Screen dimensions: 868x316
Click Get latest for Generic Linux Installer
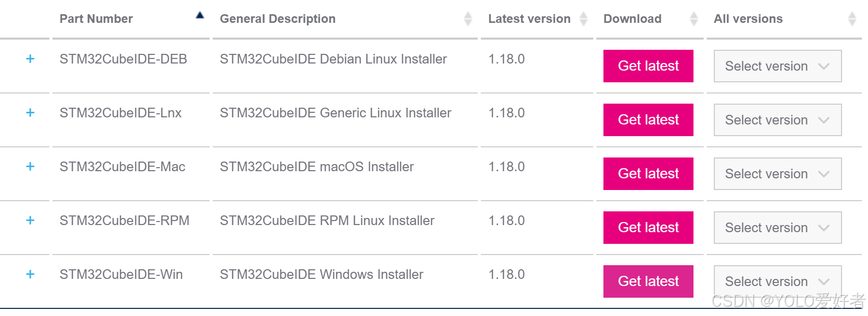click(648, 120)
